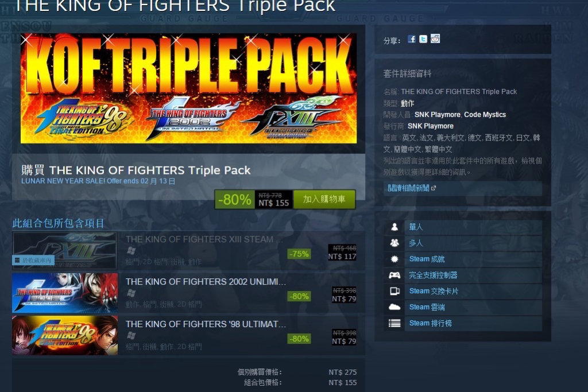This screenshot has width=588, height=392.
Task: Click the Steam leaderboards list icon
Action: (x=394, y=323)
